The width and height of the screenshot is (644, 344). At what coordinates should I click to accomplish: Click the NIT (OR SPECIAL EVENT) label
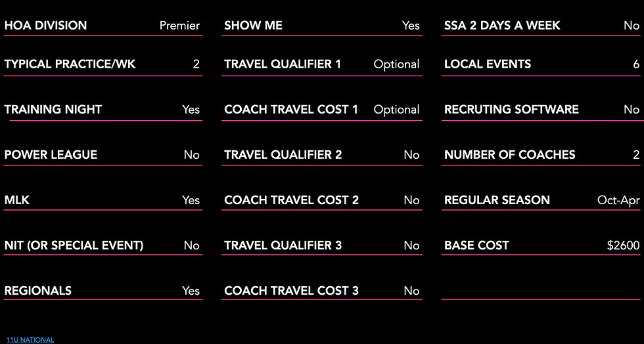(x=74, y=246)
